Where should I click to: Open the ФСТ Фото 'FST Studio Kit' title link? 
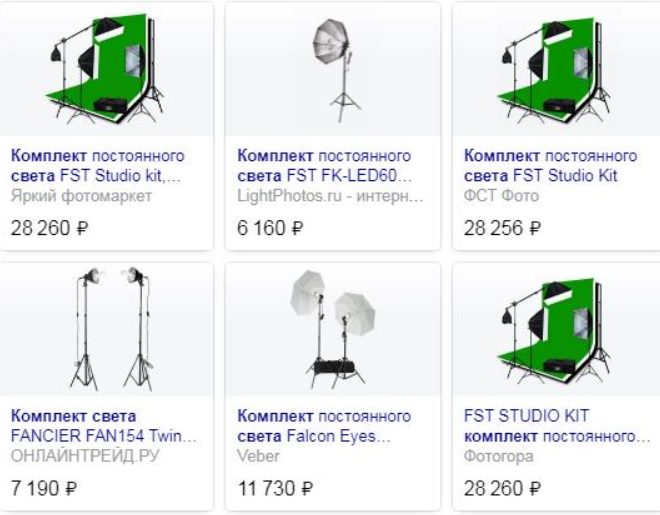[x=551, y=166]
